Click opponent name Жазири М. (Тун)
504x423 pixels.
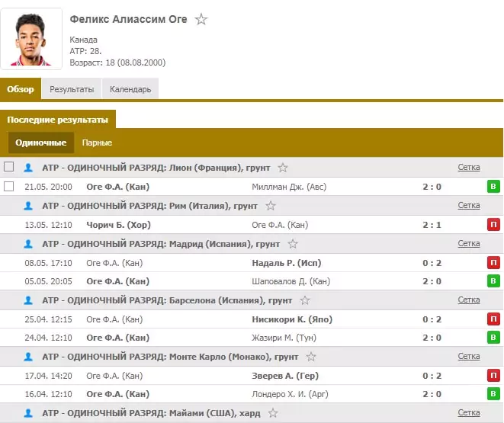pyautogui.click(x=284, y=338)
